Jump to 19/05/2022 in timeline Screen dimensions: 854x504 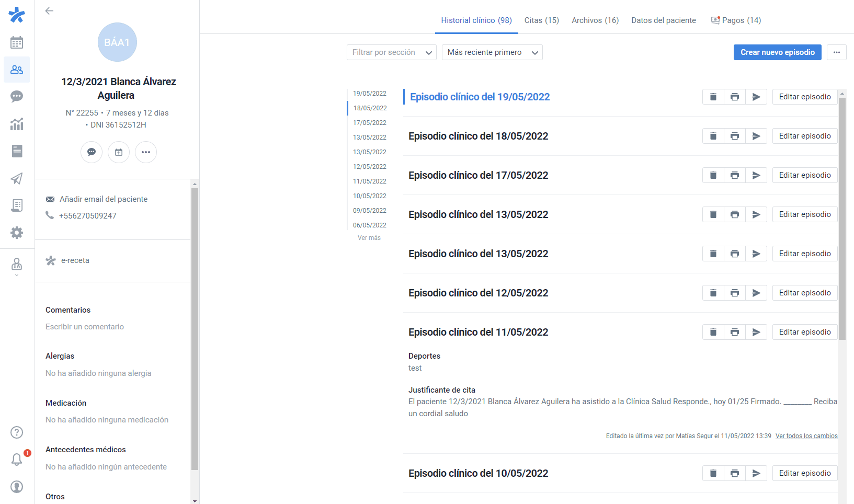(370, 94)
